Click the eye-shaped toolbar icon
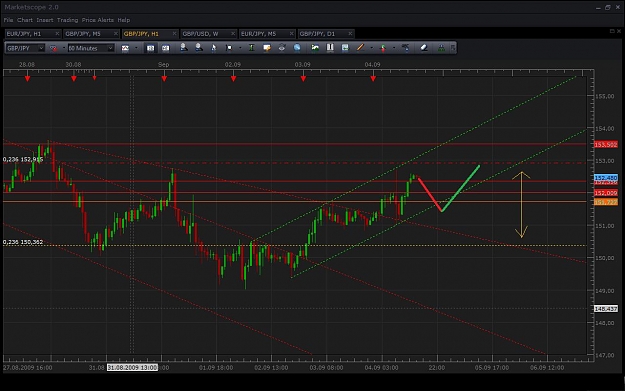This screenshot has width=625, height=391. coord(282,48)
